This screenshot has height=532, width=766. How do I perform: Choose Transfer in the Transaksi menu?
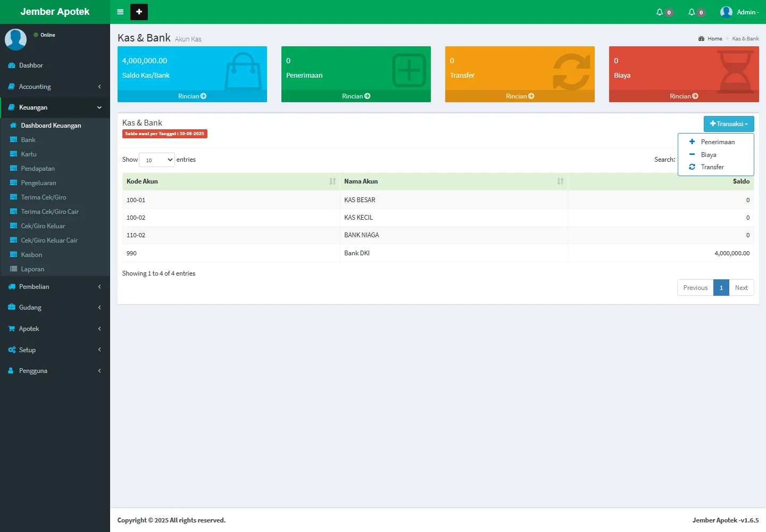712,167
